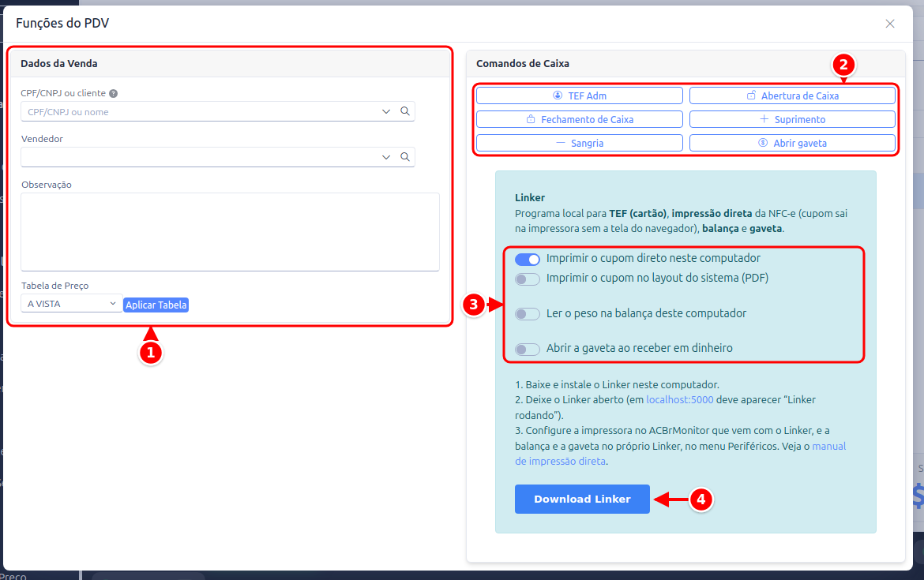This screenshot has height=580, width=924.
Task: Open TEF Adm command
Action: click(x=579, y=95)
